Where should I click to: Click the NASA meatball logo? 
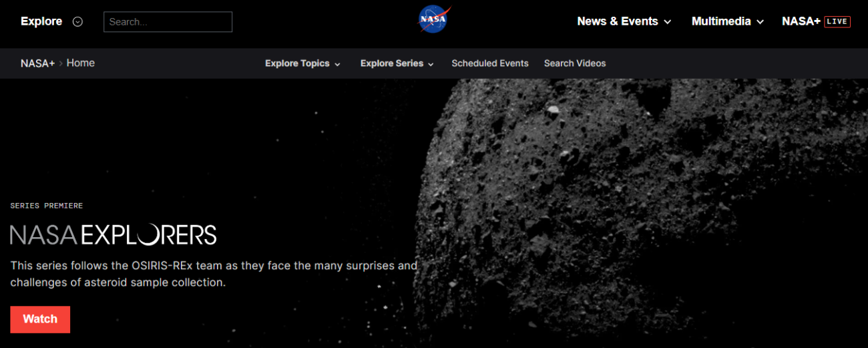click(434, 19)
